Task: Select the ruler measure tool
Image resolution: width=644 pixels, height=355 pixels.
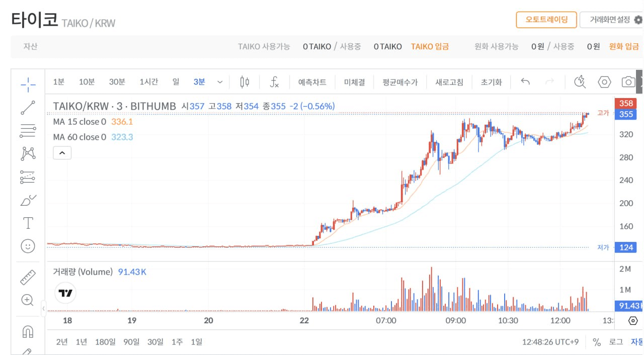Action: coord(28,278)
